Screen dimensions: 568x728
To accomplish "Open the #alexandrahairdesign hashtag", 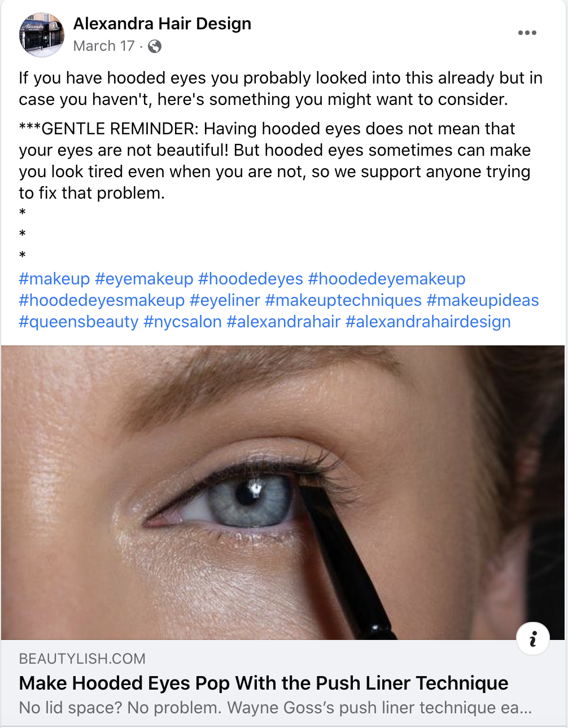I will coord(428,322).
